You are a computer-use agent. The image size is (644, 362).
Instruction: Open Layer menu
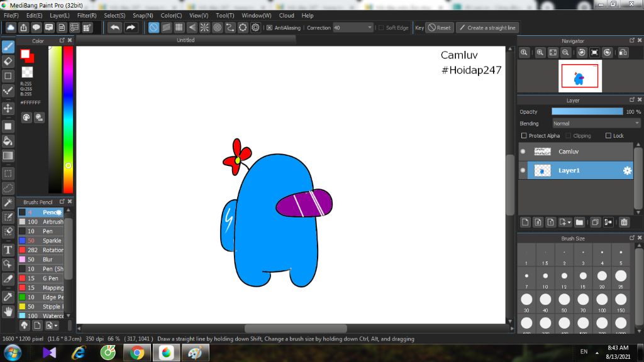(60, 15)
